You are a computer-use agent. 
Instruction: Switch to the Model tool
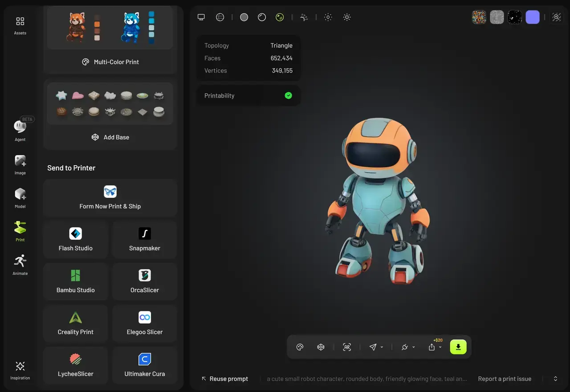[x=20, y=198]
